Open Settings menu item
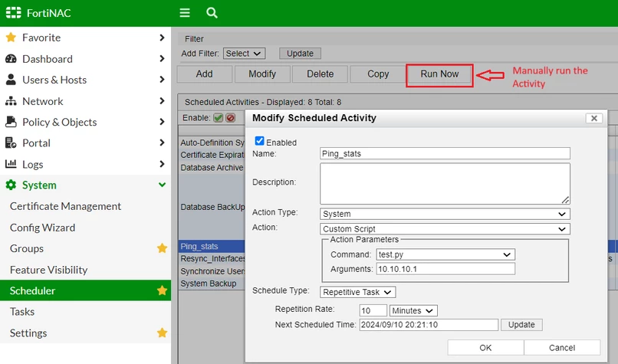Screen dimensions: 618x364 tap(28, 333)
